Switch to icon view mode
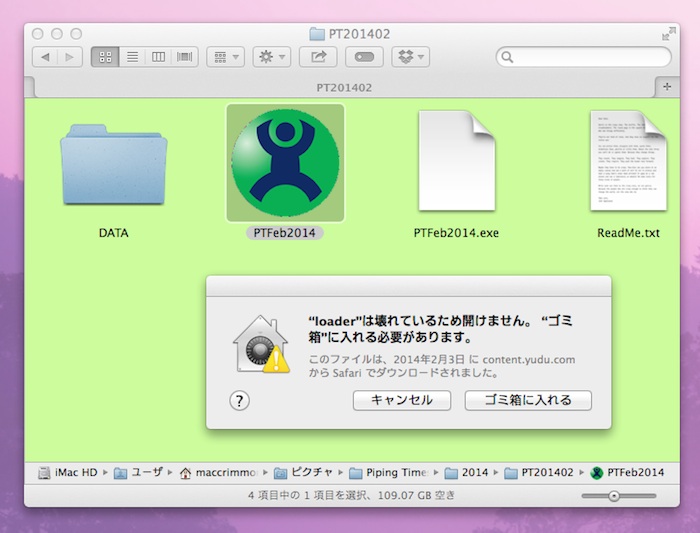Image resolution: width=700 pixels, height=533 pixels. [105, 57]
